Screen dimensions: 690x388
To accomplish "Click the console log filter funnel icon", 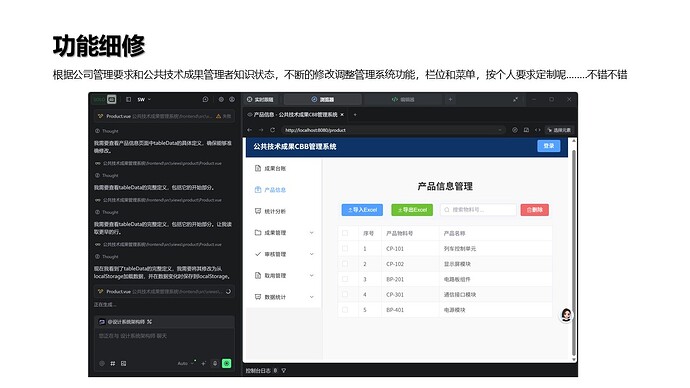I will pos(283,370).
